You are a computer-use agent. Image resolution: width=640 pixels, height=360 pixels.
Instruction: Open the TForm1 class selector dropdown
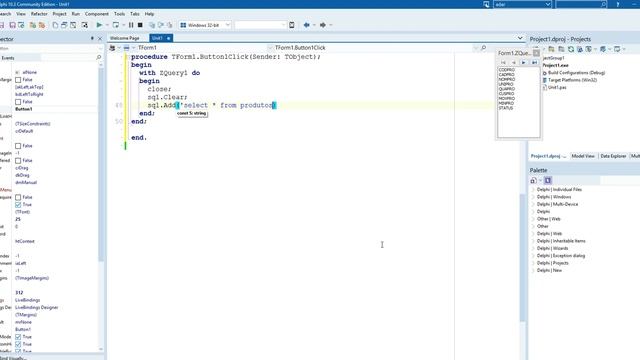click(134, 48)
